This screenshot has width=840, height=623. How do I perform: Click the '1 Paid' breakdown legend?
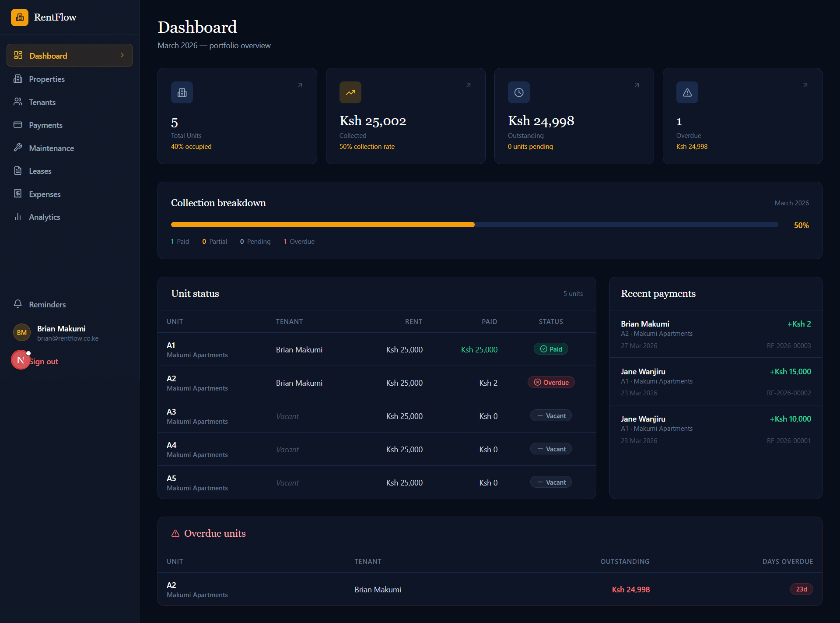(x=180, y=241)
